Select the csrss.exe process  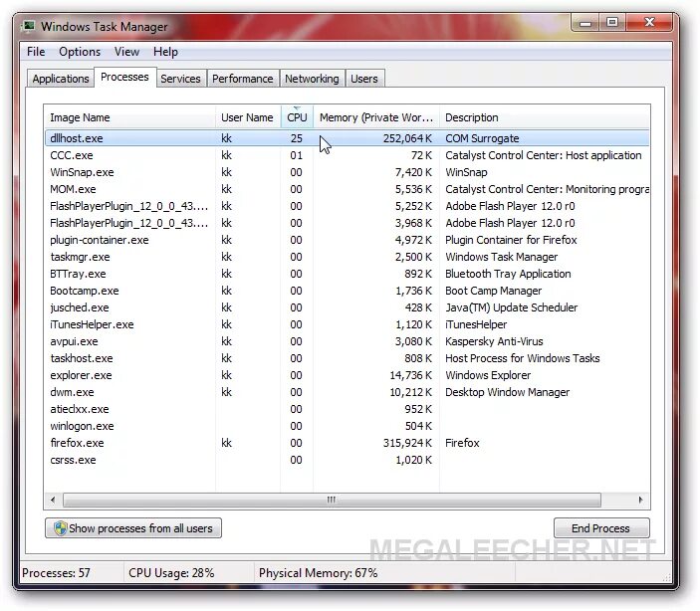click(x=347, y=461)
